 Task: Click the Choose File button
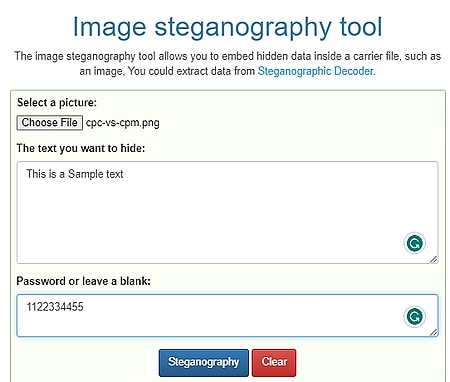coord(50,123)
